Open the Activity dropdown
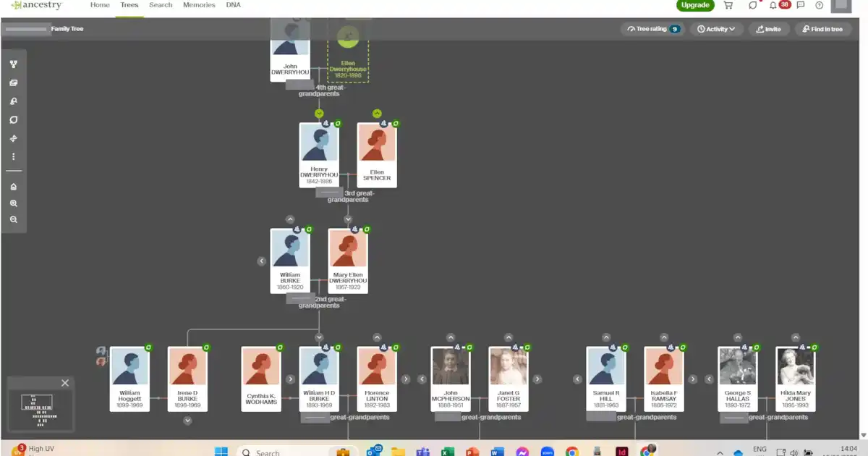This screenshot has height=456, width=868. coord(716,29)
